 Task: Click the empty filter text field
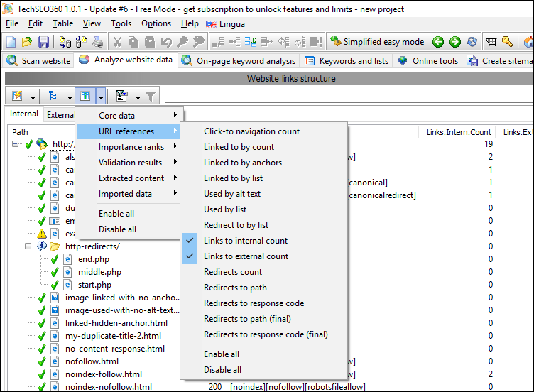(x=348, y=95)
